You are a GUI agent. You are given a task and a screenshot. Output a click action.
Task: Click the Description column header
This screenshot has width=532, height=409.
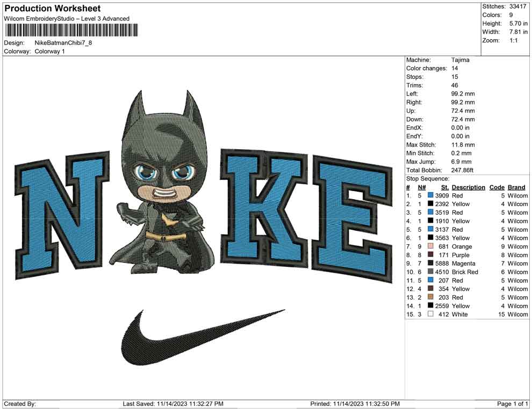[x=468, y=187]
